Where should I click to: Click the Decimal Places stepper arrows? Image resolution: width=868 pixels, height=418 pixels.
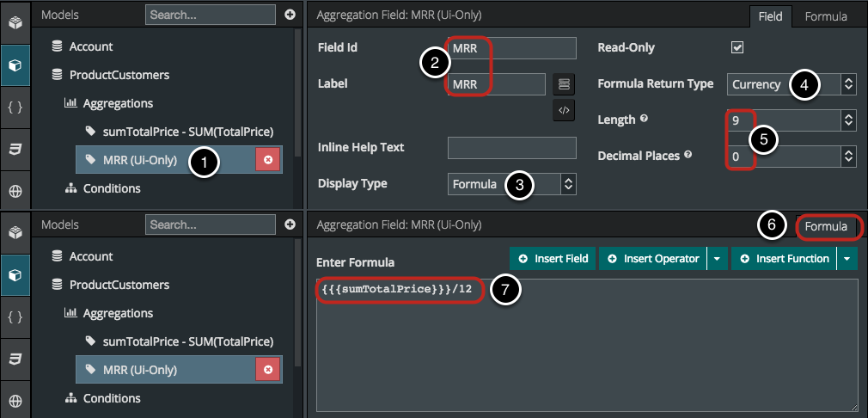848,156
